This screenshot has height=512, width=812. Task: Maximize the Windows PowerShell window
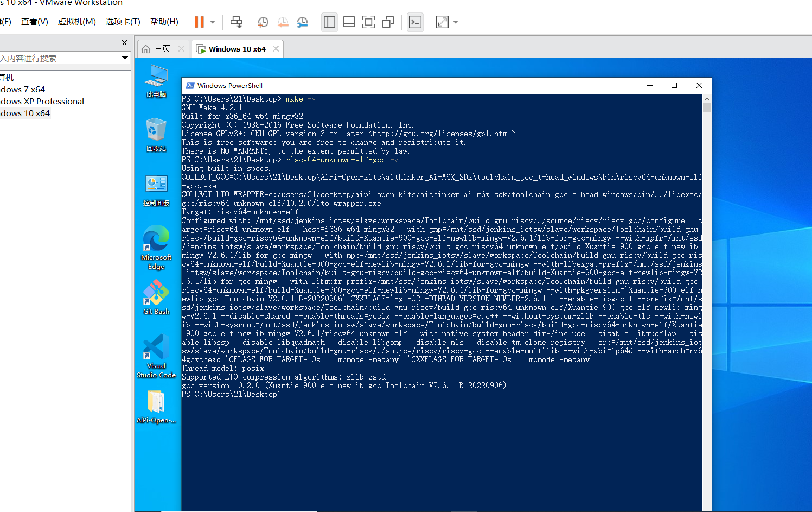point(674,85)
